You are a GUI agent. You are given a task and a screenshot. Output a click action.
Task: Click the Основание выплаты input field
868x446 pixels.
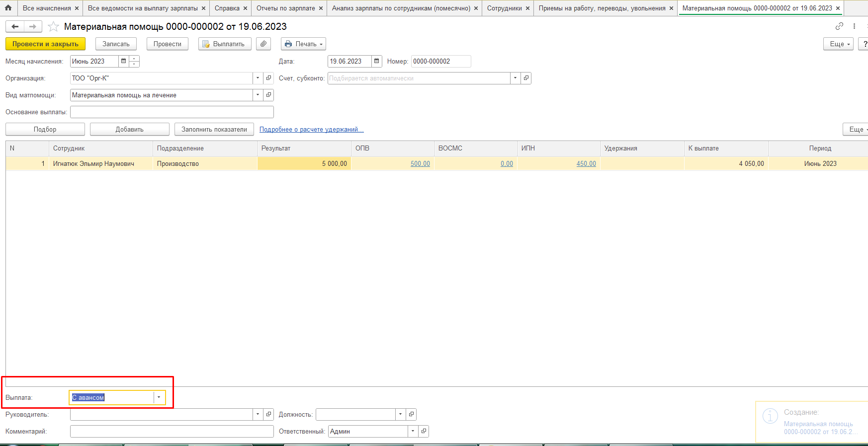[x=172, y=112]
